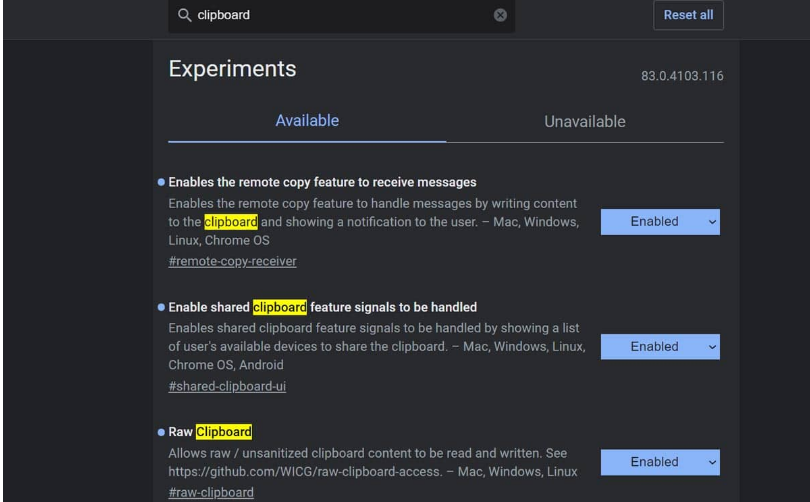Click the blue dot beside Raw Clipboard
This screenshot has width=810, height=502.
(161, 432)
